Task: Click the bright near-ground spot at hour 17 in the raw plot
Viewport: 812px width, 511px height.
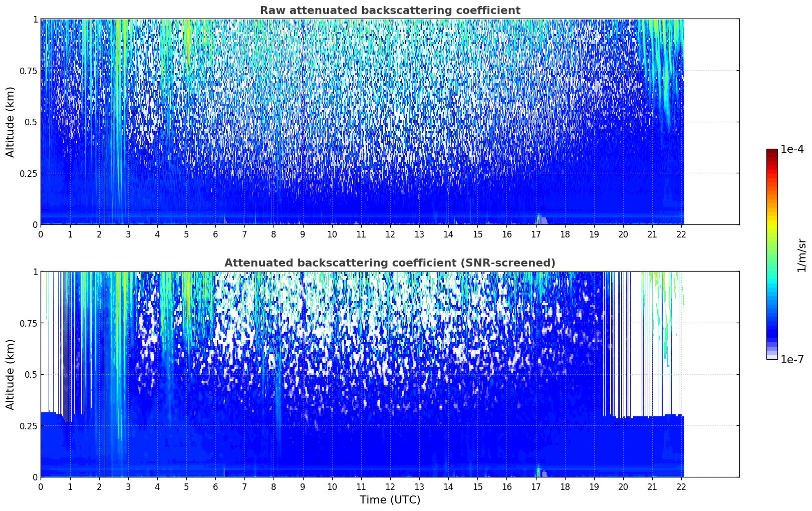Action: coord(538,219)
